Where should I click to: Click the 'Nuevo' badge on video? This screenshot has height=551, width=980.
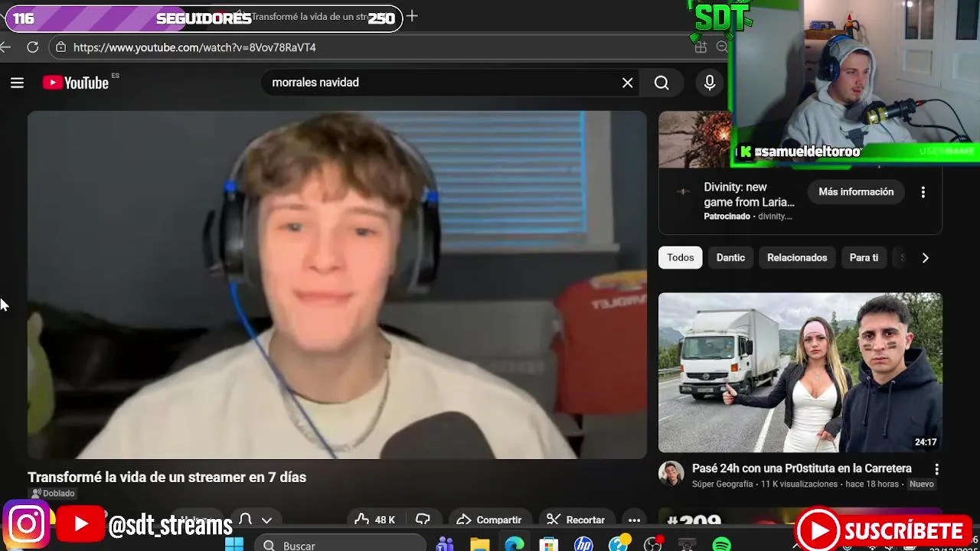[x=921, y=484]
